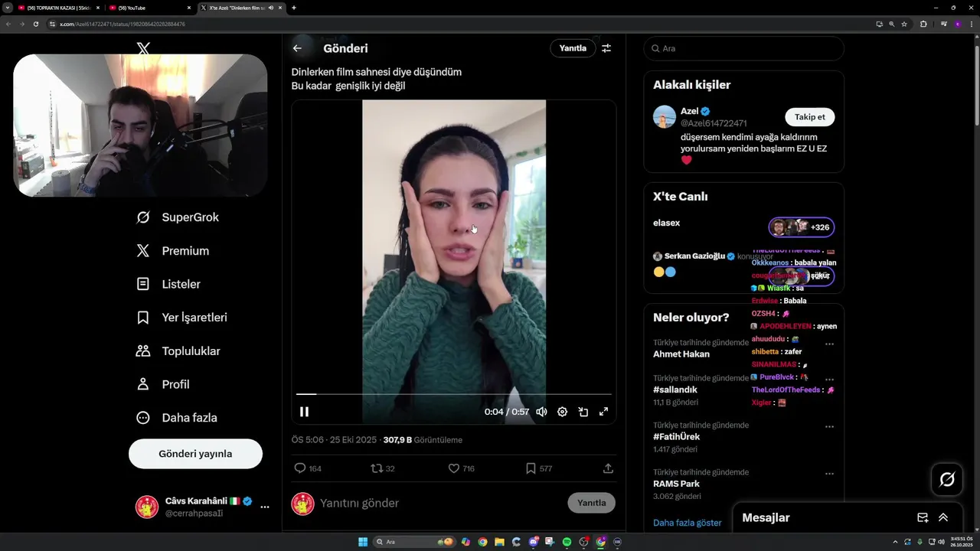980x551 pixels.
Task: Open more options for #FatihÜrek trend
Action: click(x=829, y=426)
